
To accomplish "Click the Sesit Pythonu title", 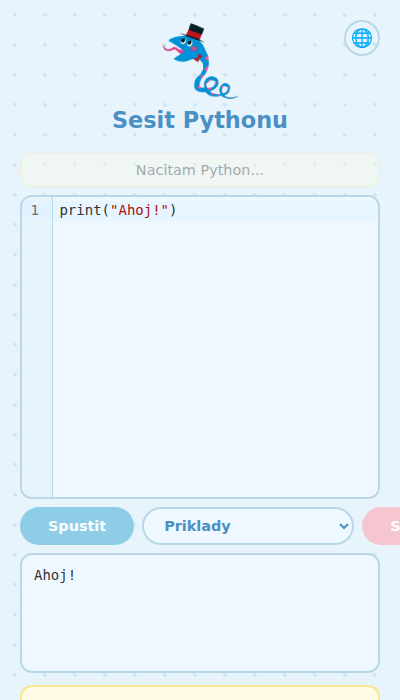I will coord(200,120).
